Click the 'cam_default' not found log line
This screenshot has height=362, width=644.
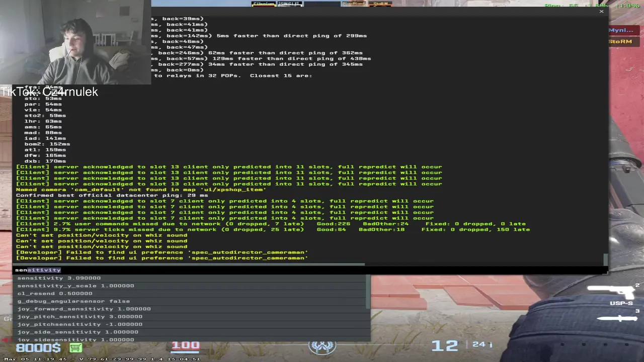(x=141, y=190)
